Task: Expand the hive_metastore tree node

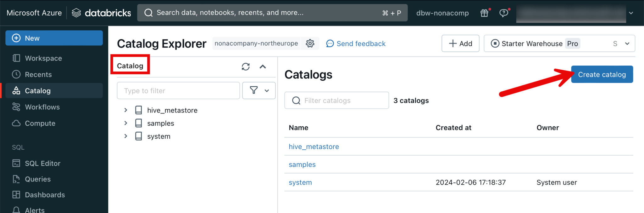Action: [126, 110]
